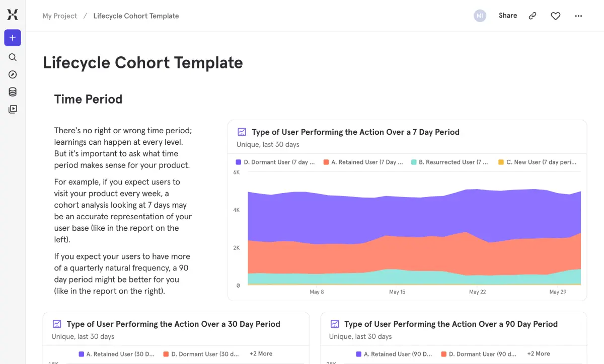Viewport: 604px width, 364px height.
Task: Favorite this board with the heart icon
Action: [x=555, y=16]
